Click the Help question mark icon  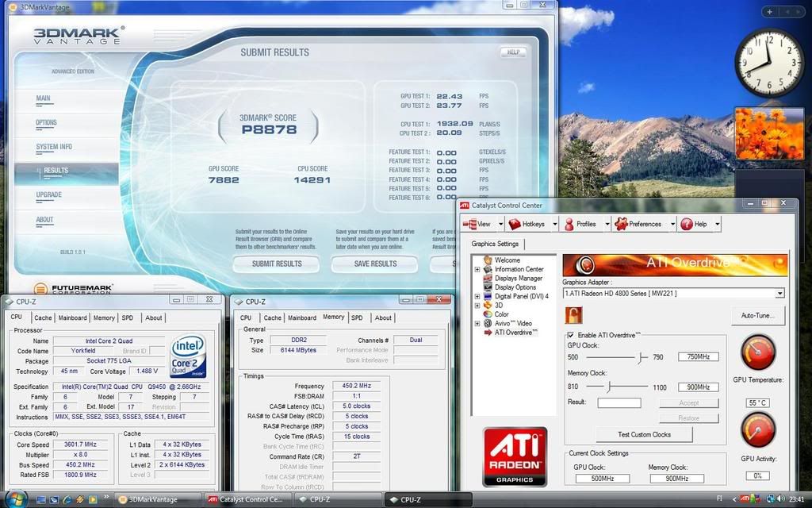(686, 225)
